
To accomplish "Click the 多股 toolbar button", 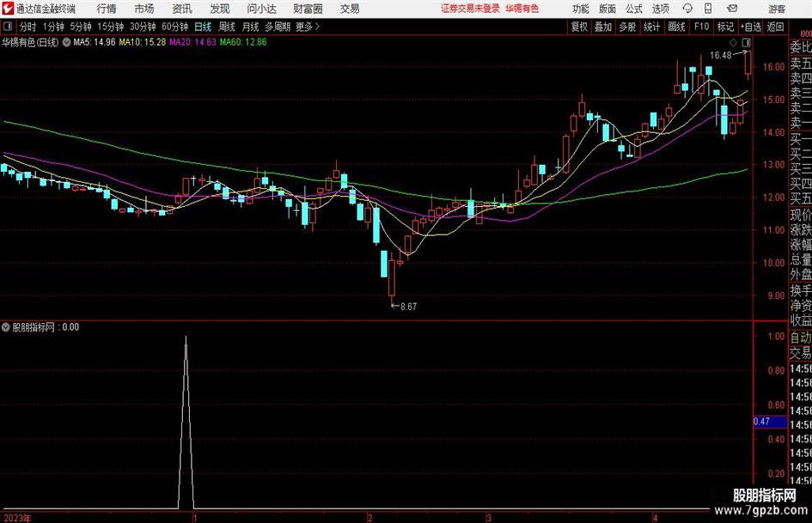I will pos(627,27).
